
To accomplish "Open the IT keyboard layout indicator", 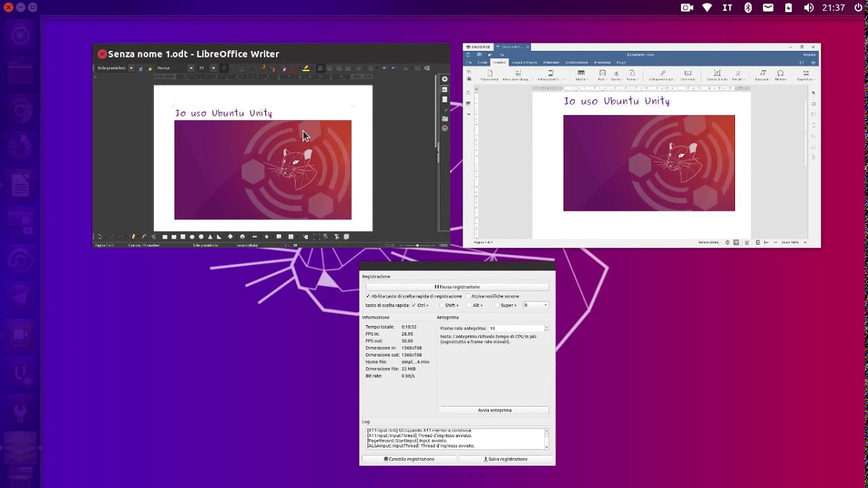I will (727, 7).
